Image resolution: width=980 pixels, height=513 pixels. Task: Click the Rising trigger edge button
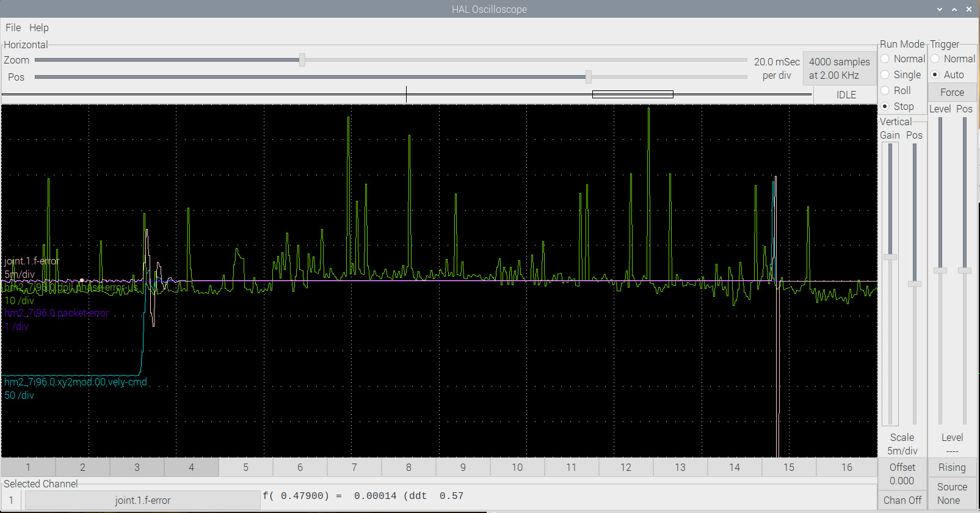(x=952, y=467)
